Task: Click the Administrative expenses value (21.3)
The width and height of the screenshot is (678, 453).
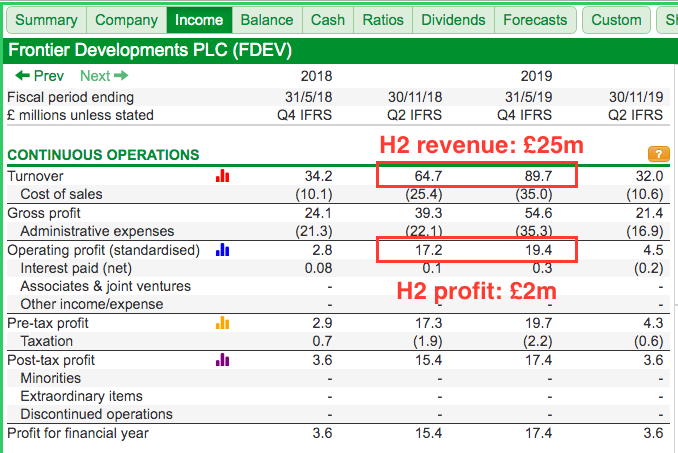Action: pos(314,231)
